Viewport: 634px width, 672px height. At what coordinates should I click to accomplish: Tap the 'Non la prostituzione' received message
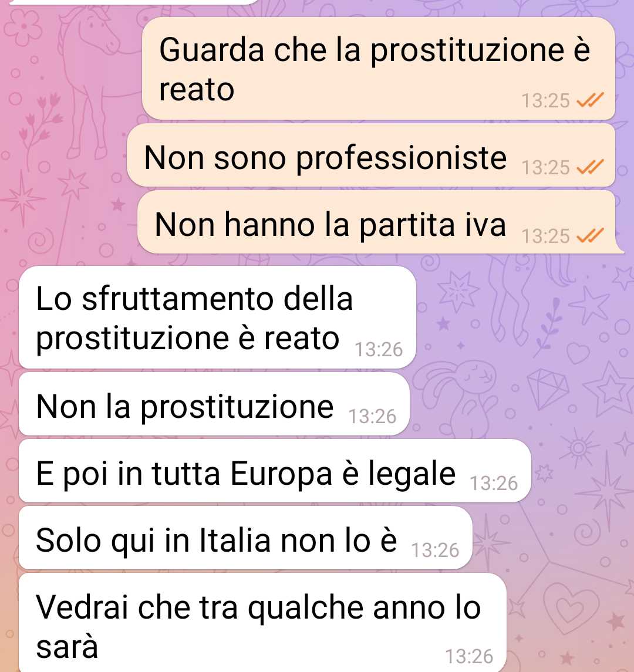pos(214,404)
